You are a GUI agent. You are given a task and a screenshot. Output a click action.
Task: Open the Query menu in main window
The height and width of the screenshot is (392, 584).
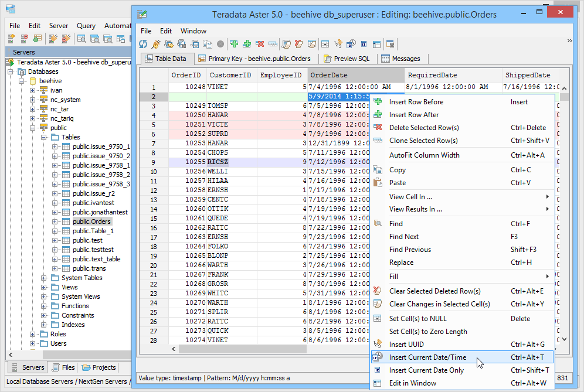click(x=86, y=26)
